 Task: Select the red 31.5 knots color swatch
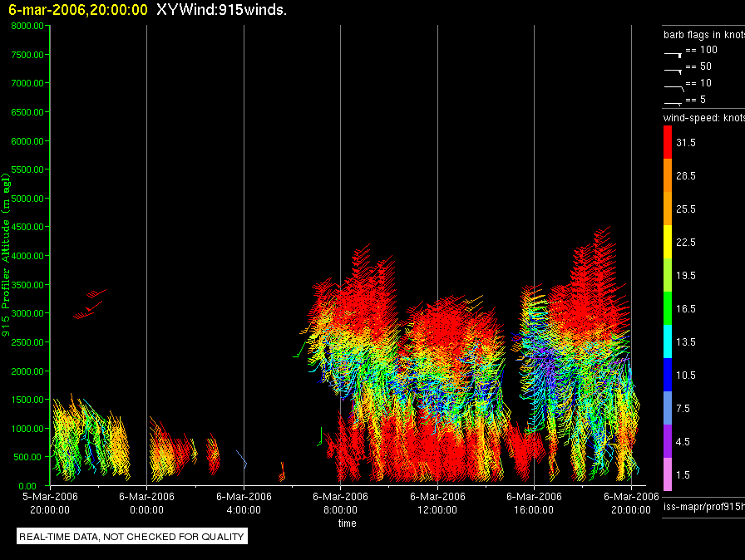(668, 142)
